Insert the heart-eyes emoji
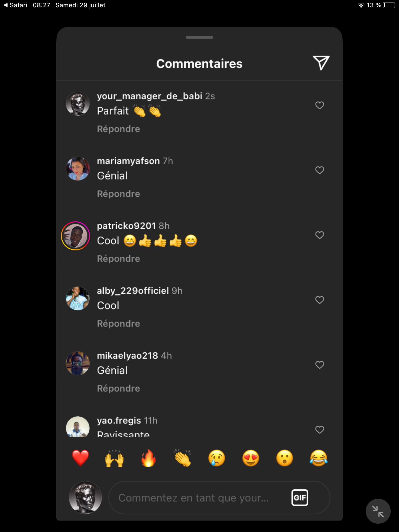Image resolution: width=399 pixels, height=532 pixels. [x=251, y=458]
